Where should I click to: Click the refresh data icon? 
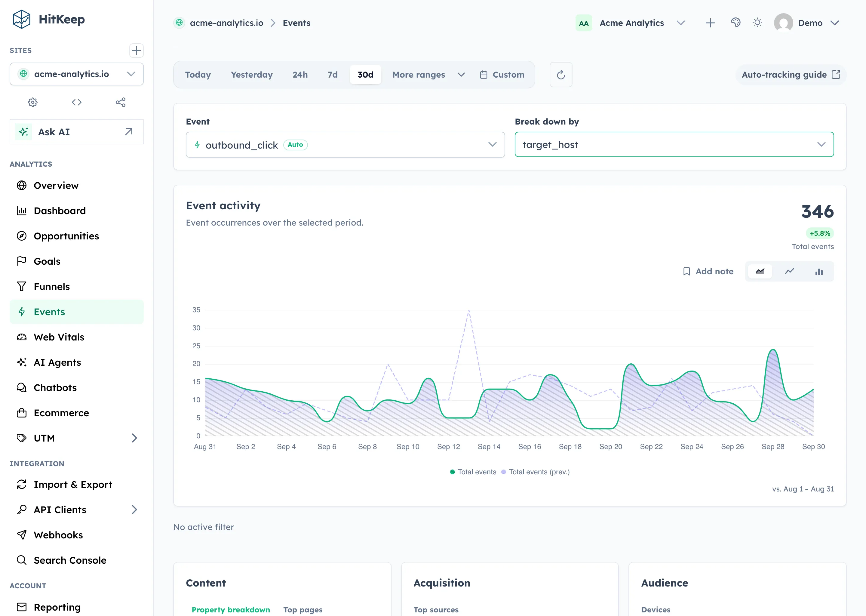561,75
